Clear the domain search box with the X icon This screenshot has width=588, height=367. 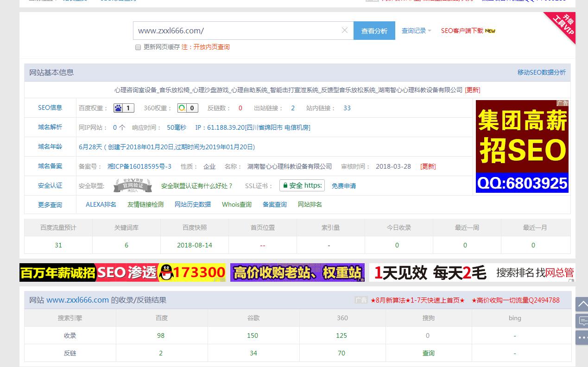pos(344,30)
